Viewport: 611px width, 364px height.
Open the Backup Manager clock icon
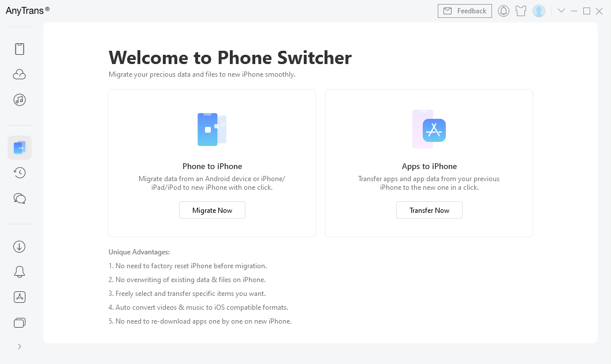[20, 172]
